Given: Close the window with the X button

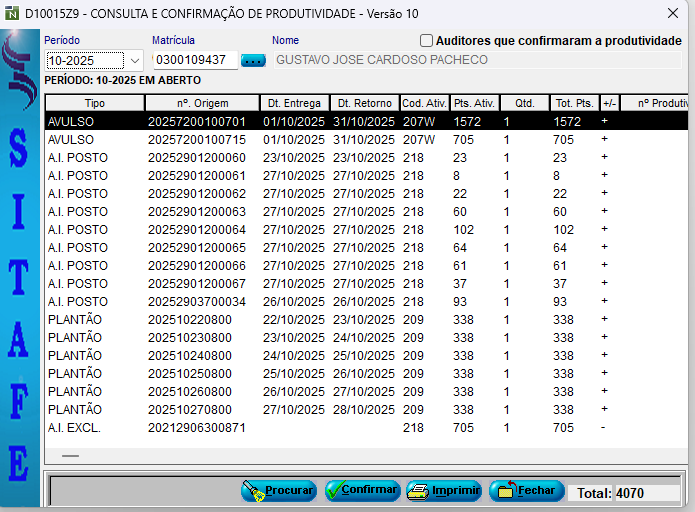Looking at the screenshot, I should click(673, 13).
